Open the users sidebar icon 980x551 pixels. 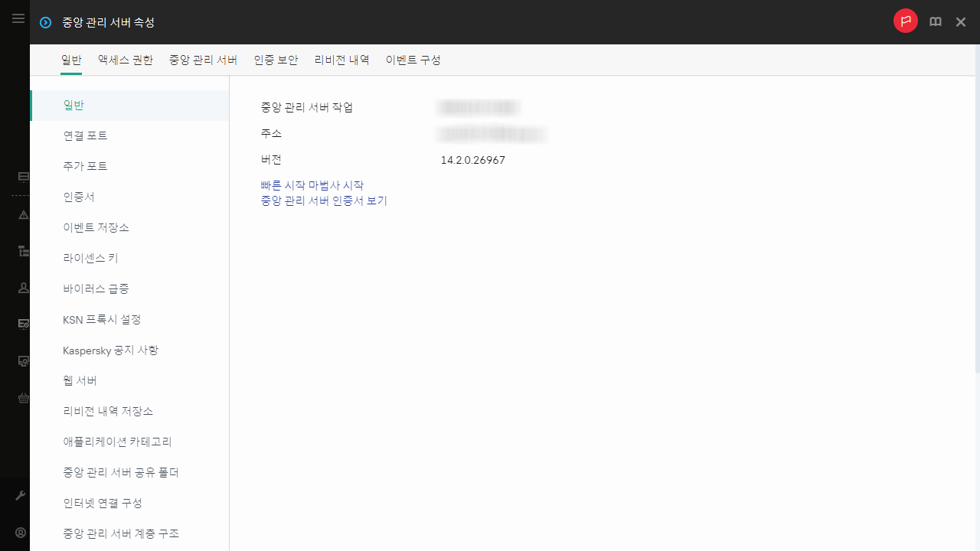click(x=23, y=288)
